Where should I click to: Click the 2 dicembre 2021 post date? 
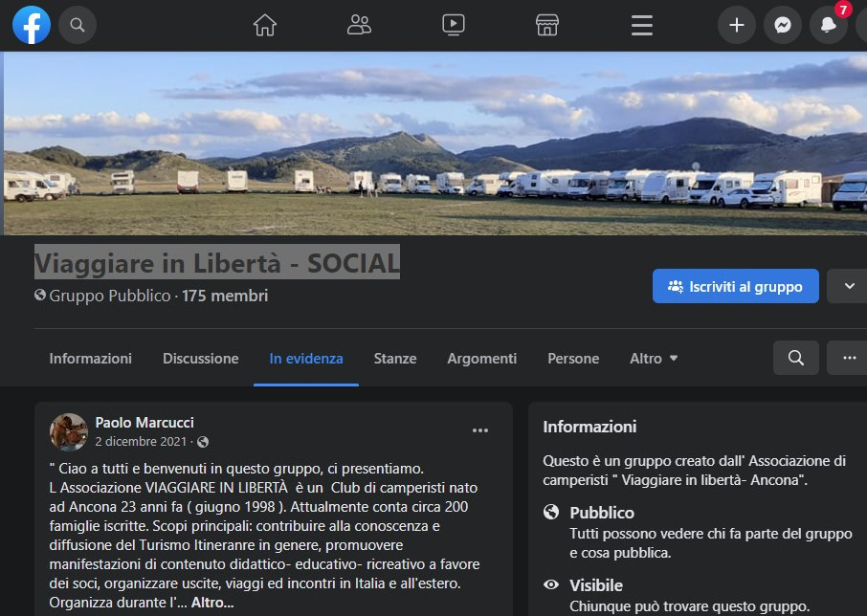click(141, 441)
